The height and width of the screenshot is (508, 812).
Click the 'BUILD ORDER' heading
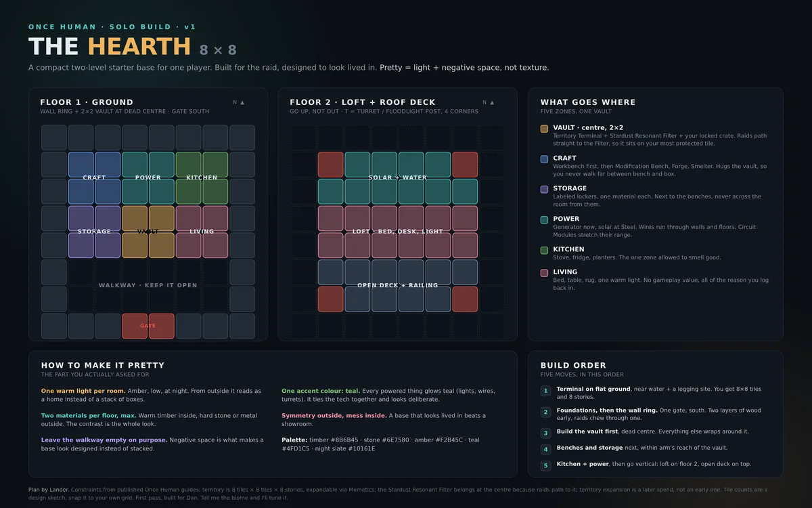click(573, 365)
